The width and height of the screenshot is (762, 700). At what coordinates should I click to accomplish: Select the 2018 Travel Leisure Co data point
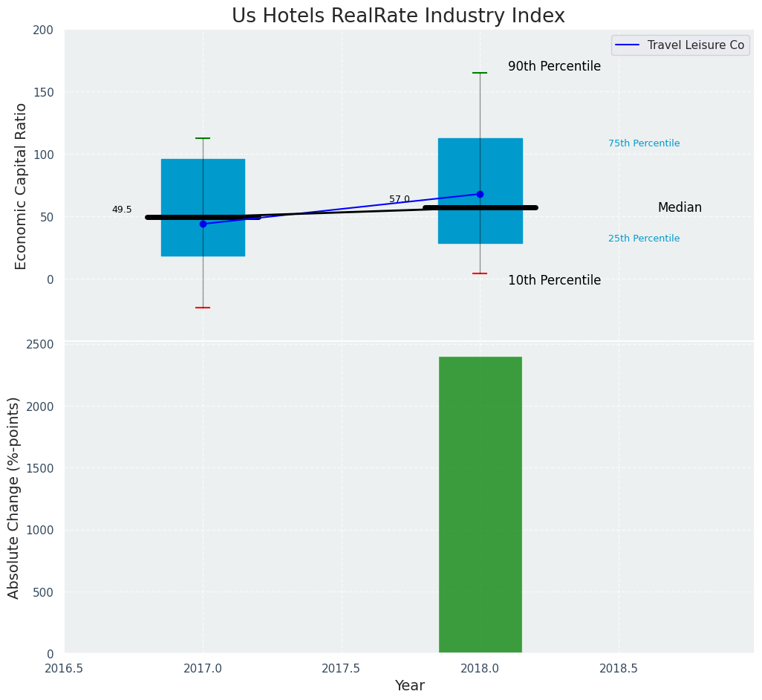click(x=480, y=194)
